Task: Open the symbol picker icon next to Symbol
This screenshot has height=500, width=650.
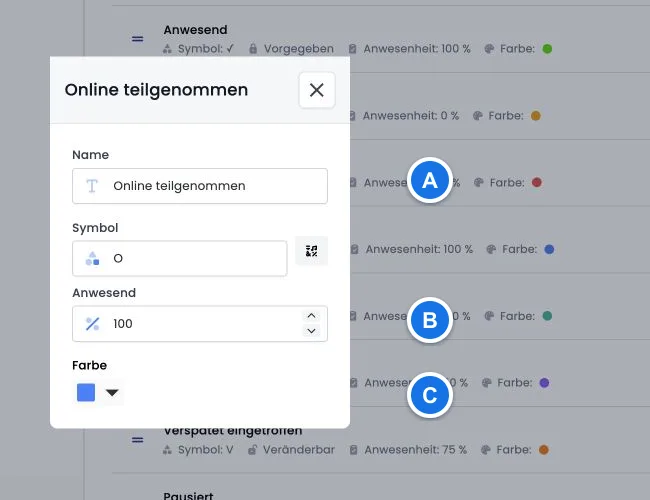Action: tap(311, 251)
